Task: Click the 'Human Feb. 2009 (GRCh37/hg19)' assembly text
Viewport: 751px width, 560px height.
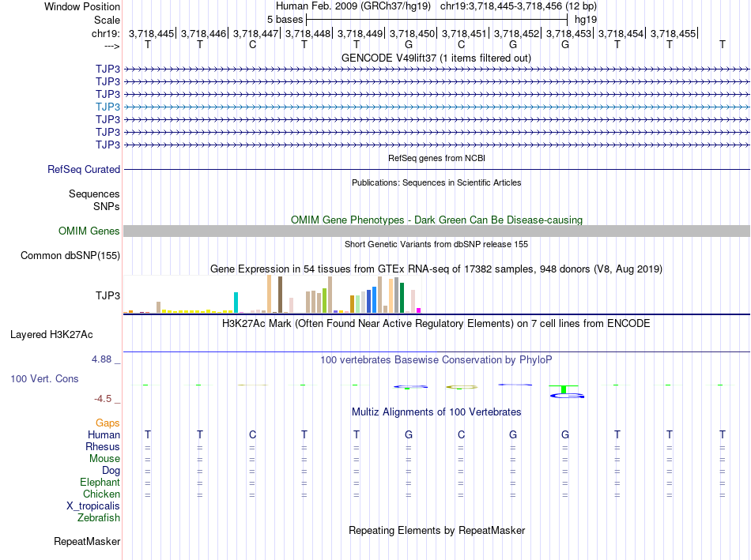Action: (x=353, y=6)
